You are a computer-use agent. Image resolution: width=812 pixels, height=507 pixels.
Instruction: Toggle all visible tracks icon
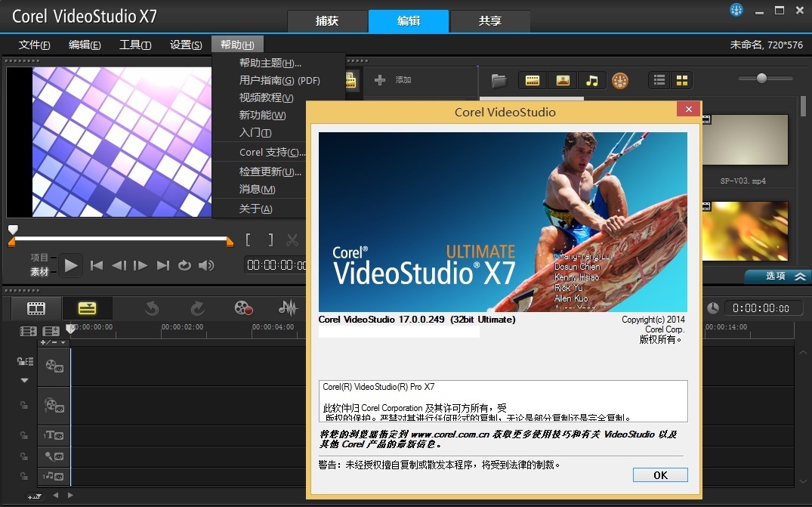[28, 331]
